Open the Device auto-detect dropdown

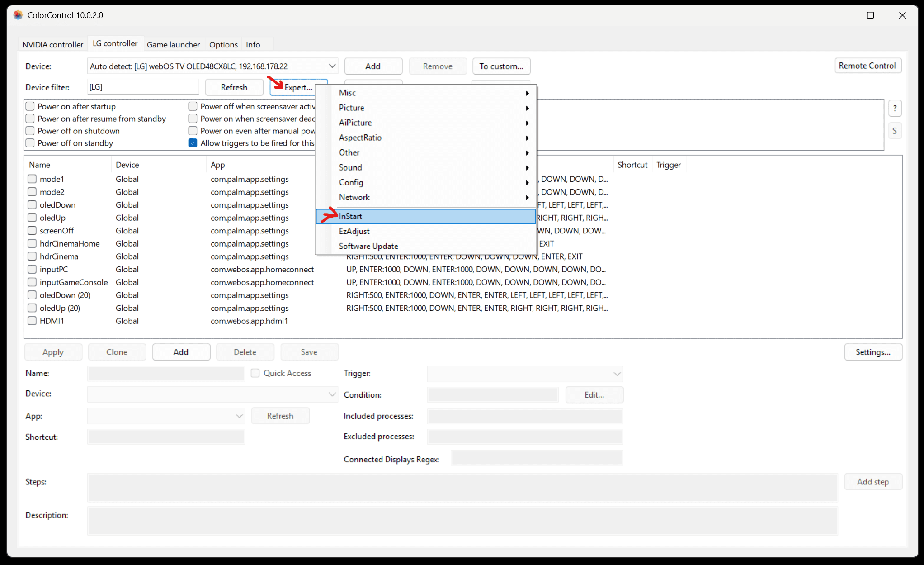click(x=212, y=66)
